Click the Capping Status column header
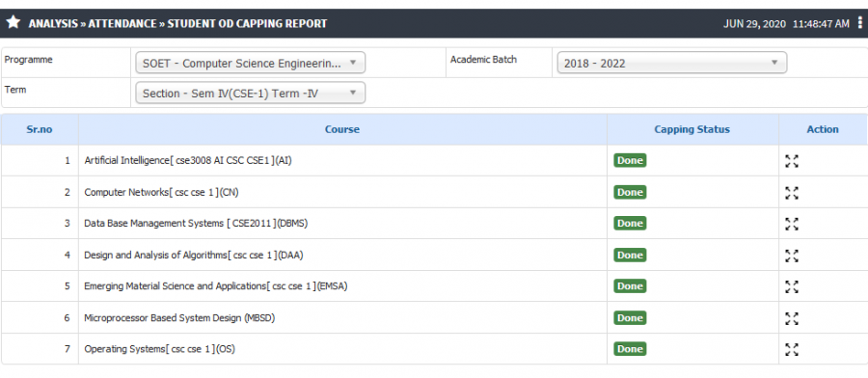This screenshot has height=378, width=868. (692, 129)
